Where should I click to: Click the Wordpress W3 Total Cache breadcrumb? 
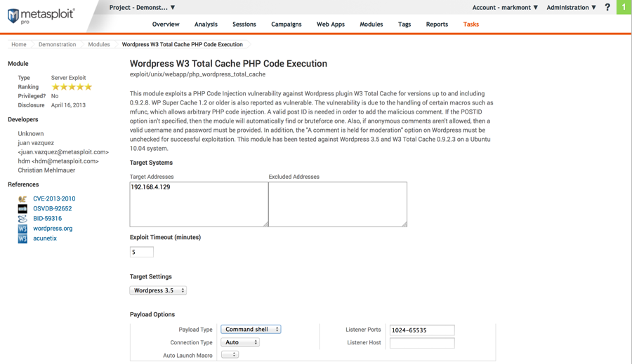click(x=182, y=44)
